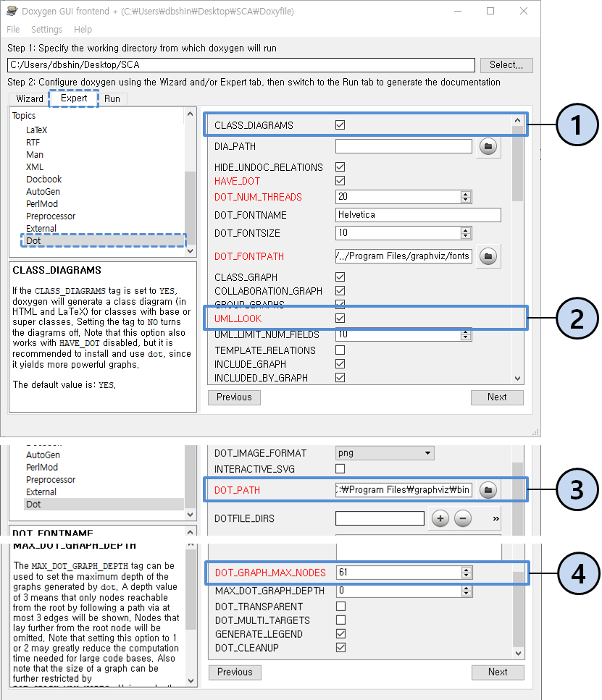Toggle INCLUDE_GRAPH checkbox

pyautogui.click(x=340, y=364)
